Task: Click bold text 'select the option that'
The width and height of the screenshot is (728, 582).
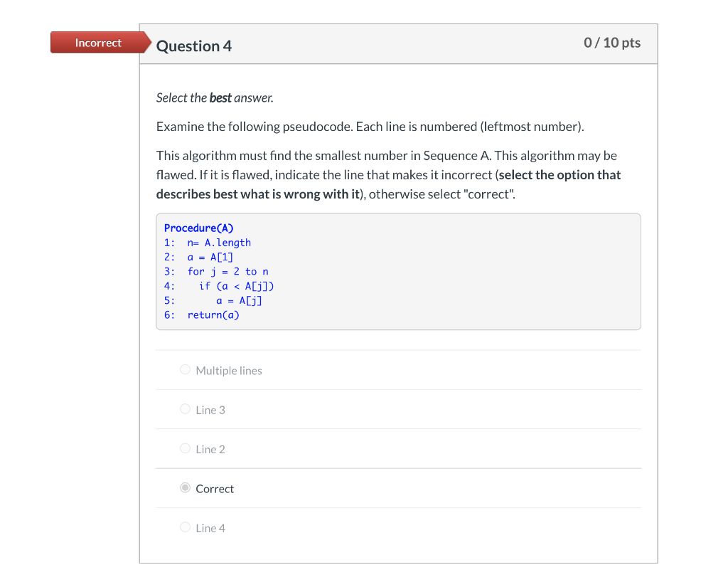Action: [560, 175]
